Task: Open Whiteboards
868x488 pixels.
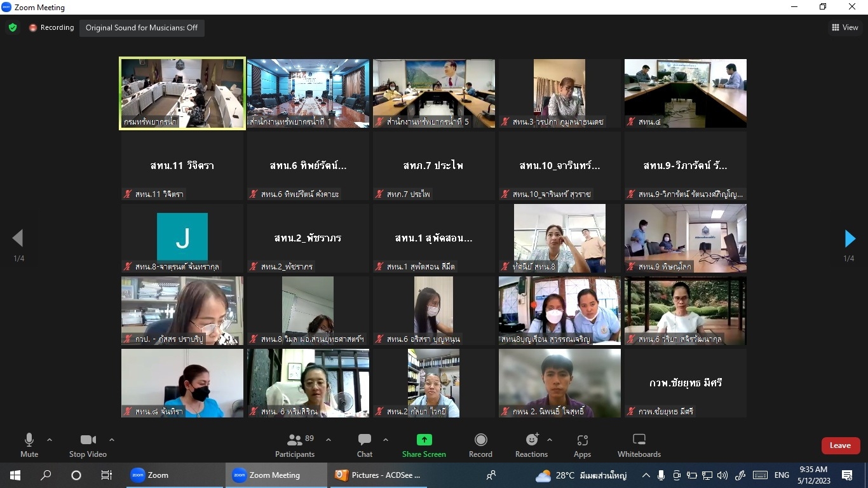Action: coord(639,445)
